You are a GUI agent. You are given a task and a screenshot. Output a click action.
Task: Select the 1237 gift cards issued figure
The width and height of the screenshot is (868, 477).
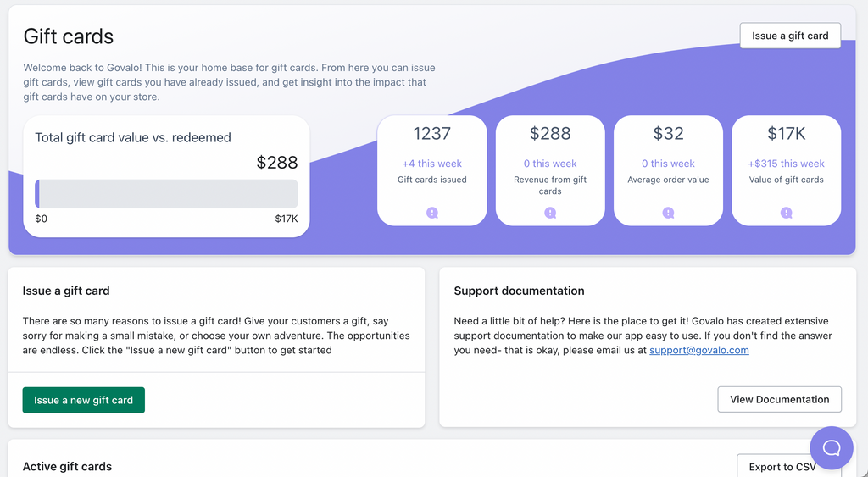pos(432,133)
